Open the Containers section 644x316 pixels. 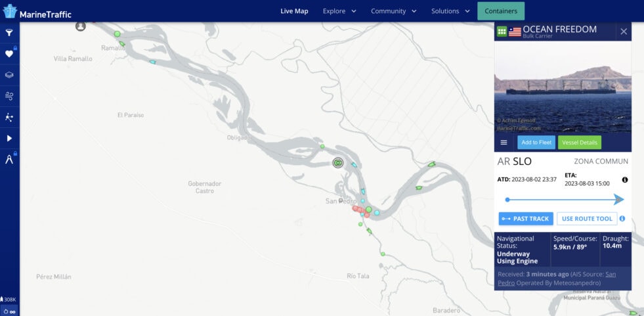[x=501, y=11]
